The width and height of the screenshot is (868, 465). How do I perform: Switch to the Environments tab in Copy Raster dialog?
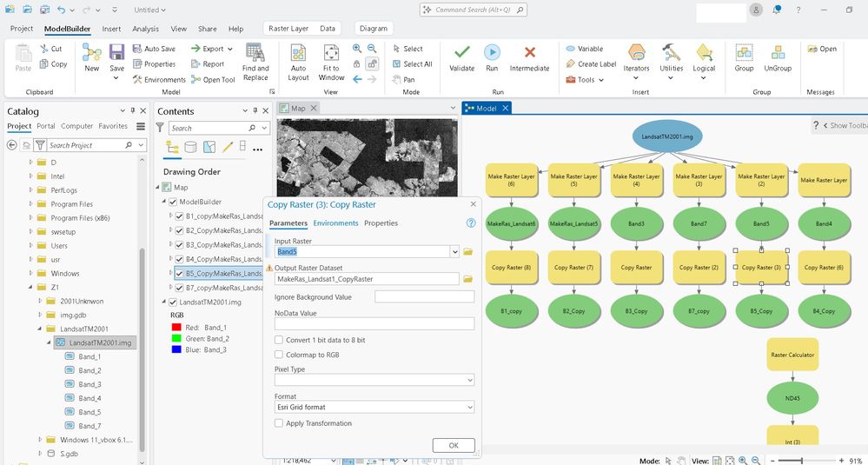(x=335, y=223)
